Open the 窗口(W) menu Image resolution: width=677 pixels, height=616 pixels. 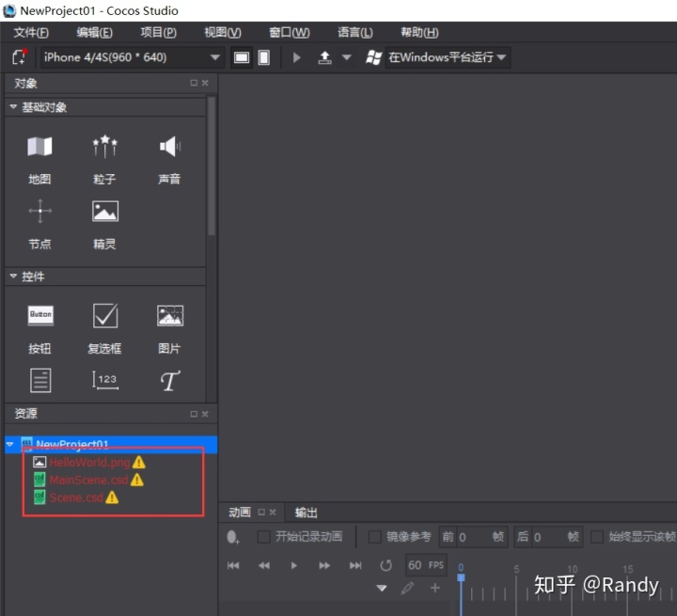(x=290, y=32)
